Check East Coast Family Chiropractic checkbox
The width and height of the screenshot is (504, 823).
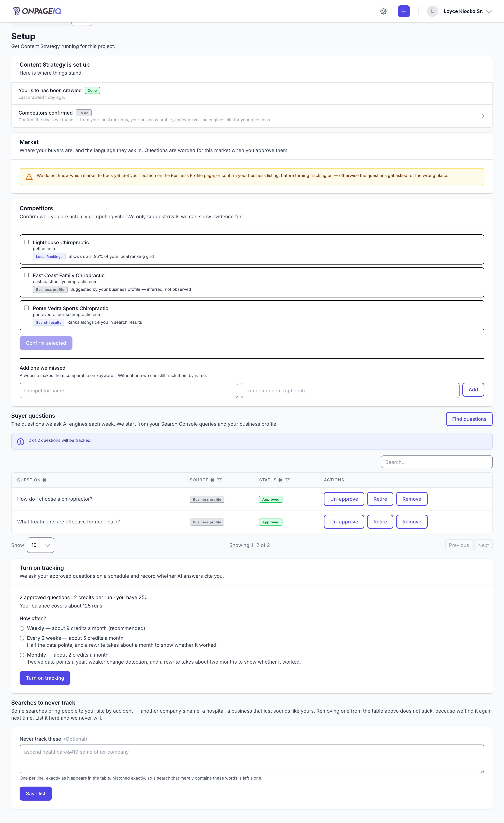point(26,275)
